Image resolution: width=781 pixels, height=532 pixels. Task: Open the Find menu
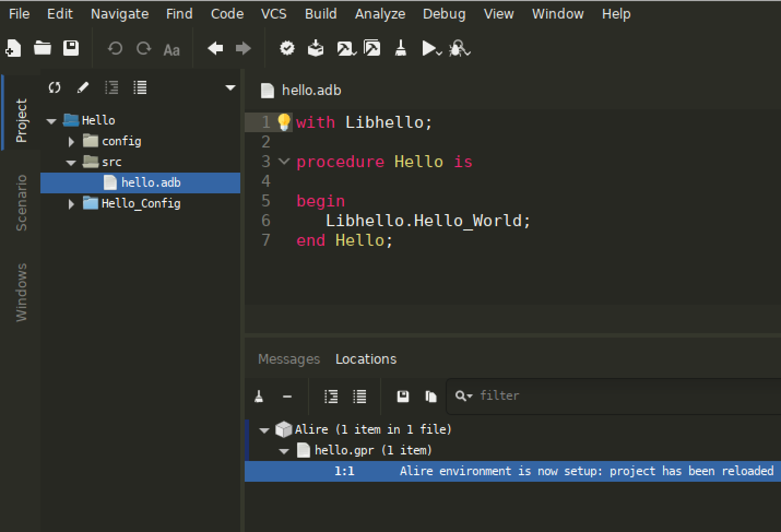(x=179, y=14)
